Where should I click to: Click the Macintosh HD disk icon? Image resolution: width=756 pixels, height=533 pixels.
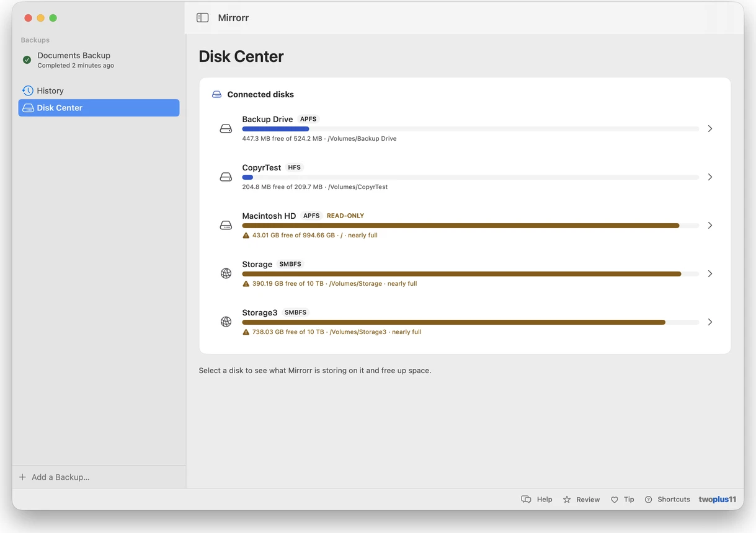226,226
